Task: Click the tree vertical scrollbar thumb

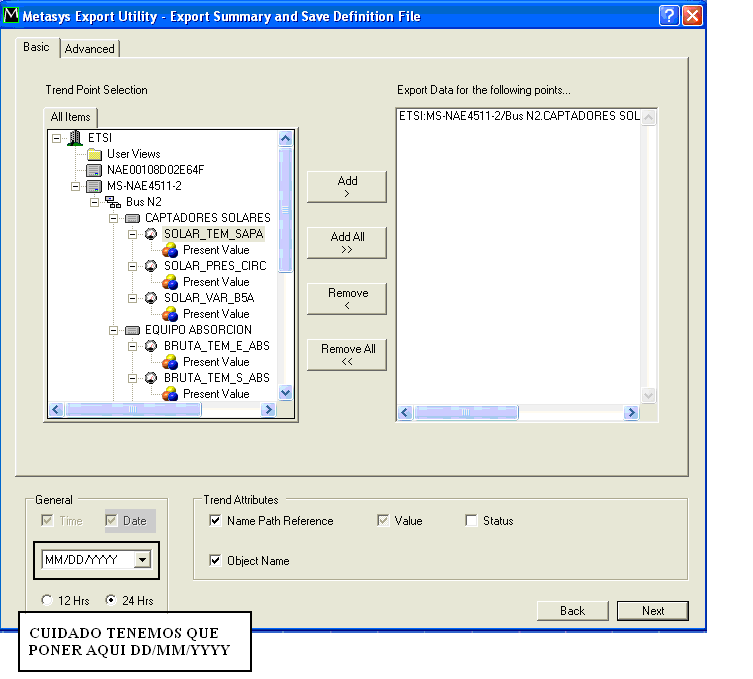Action: (285, 210)
